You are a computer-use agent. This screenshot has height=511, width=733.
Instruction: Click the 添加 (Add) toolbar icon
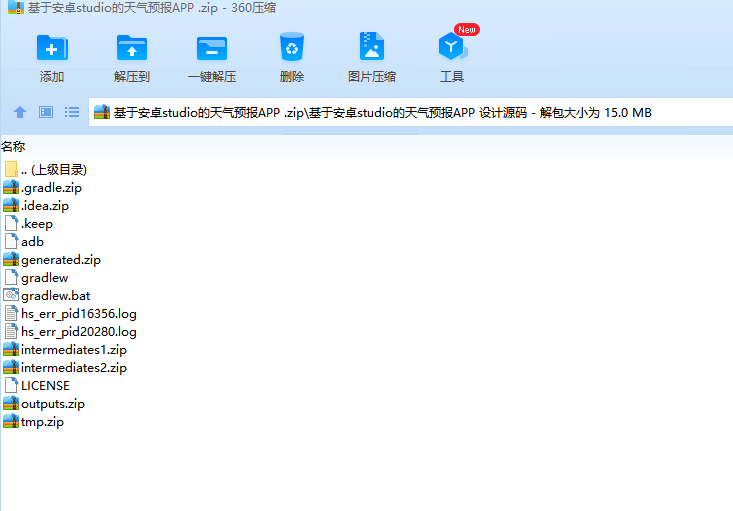point(52,47)
